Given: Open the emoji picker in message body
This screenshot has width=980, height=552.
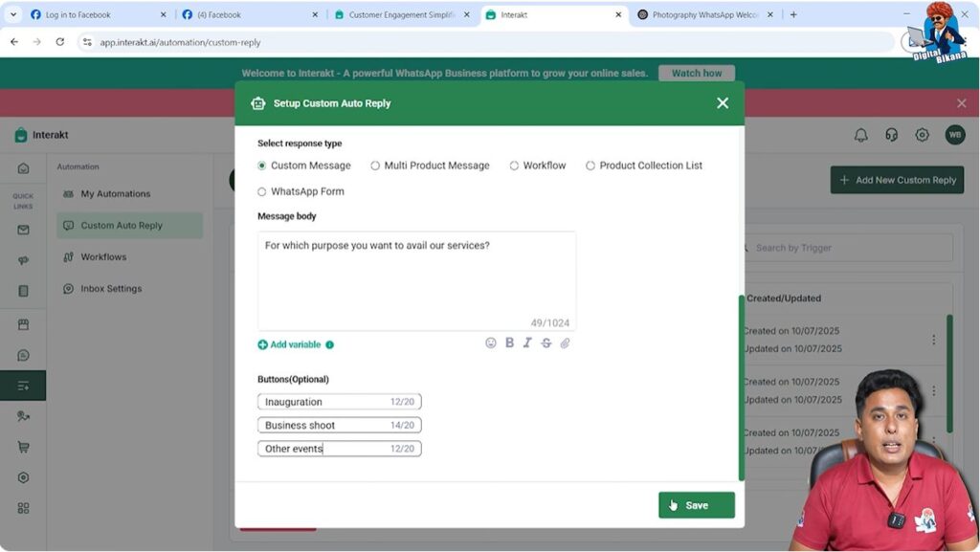Looking at the screenshot, I should pos(491,342).
